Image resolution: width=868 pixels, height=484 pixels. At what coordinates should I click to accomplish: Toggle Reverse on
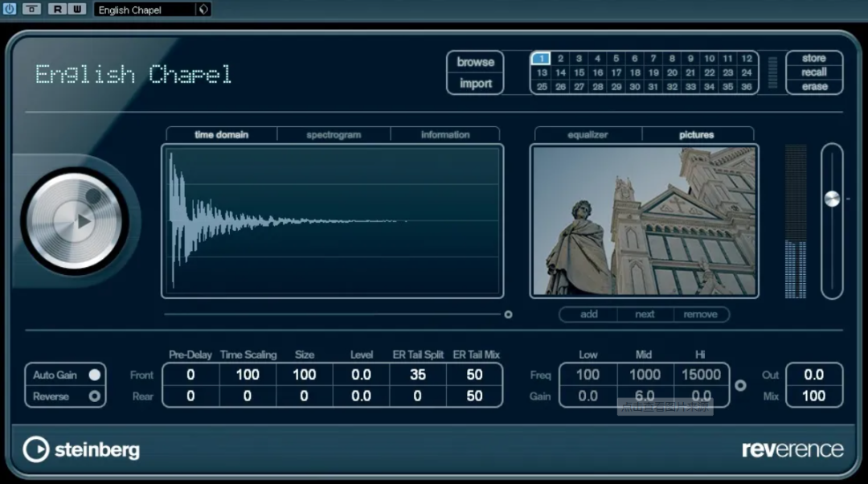pos(95,396)
